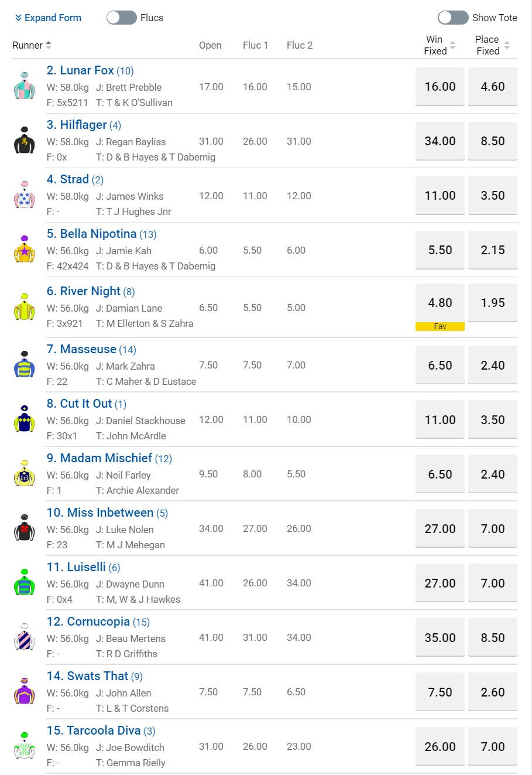The width and height of the screenshot is (532, 775).
Task: Open the River Night runner link
Action: point(90,291)
